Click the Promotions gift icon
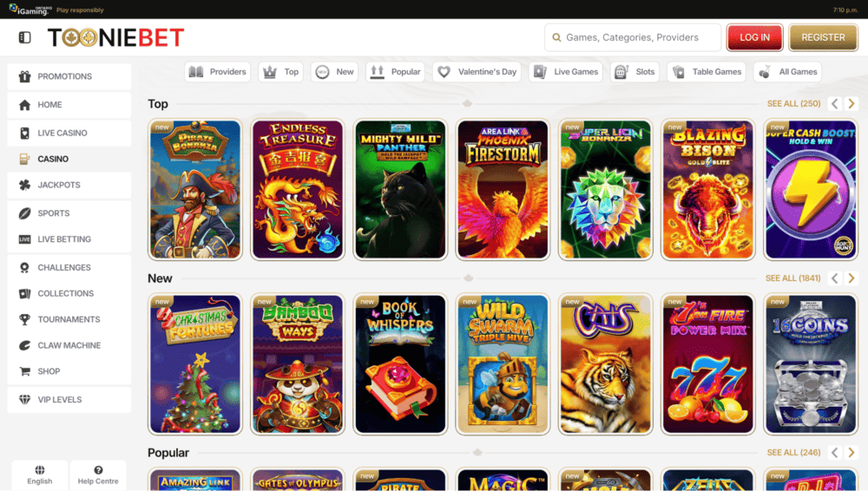Viewport: 868px width, 491px height. (x=24, y=76)
